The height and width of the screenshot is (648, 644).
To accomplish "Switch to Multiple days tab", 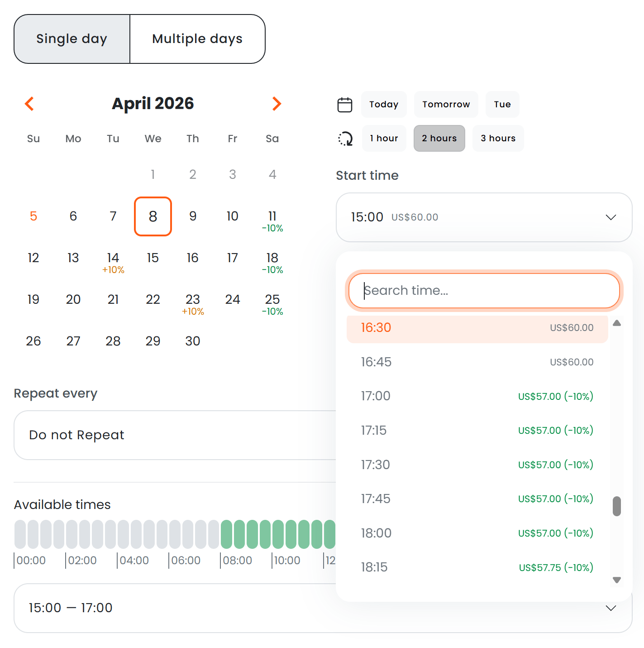I will pyautogui.click(x=197, y=39).
